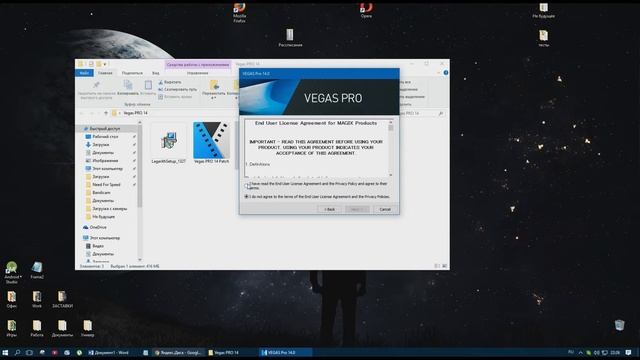Click Cancel in the VEGAS Pro installer
This screenshot has width=640, height=360.
385,209
